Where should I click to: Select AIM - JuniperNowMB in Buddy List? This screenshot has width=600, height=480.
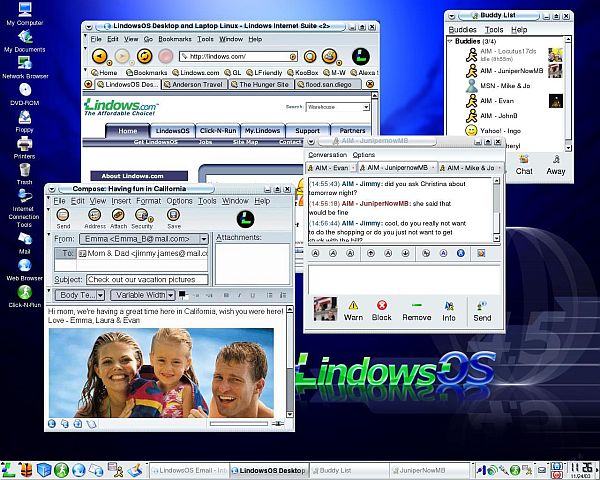click(x=512, y=71)
